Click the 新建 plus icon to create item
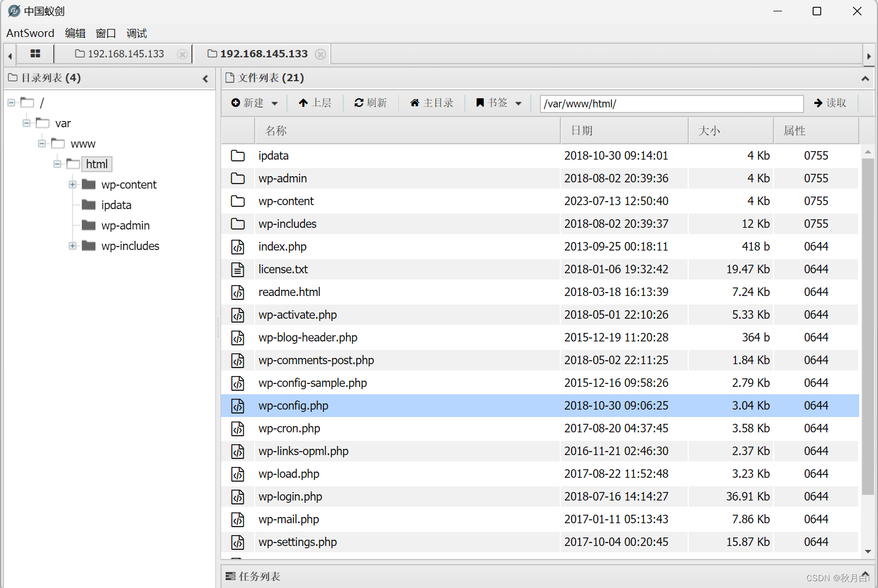This screenshot has width=878, height=588. click(236, 103)
